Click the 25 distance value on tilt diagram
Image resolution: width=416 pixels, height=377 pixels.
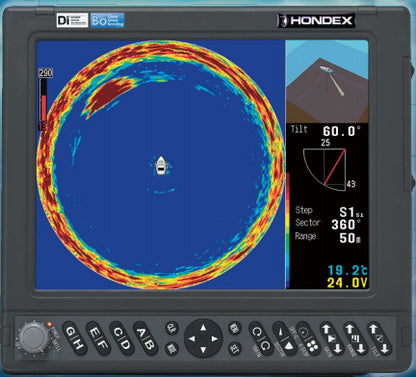tap(325, 143)
